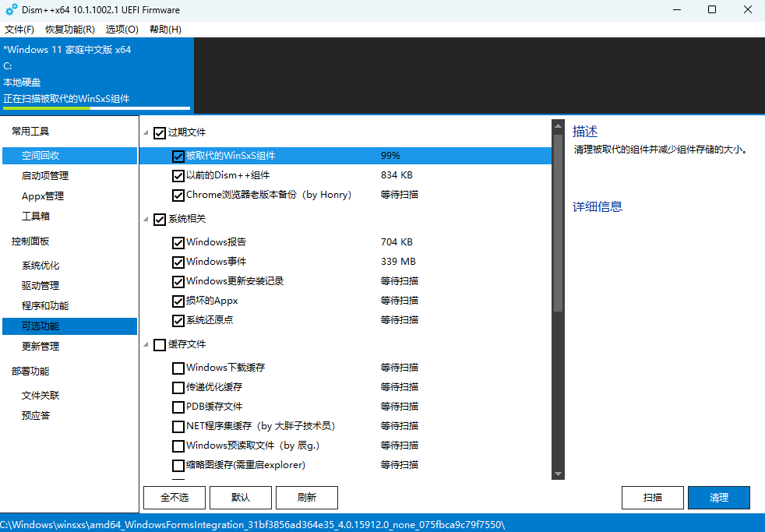The height and width of the screenshot is (532, 765).
Task: Click the scan progress bar under the image info
Action: (x=97, y=108)
